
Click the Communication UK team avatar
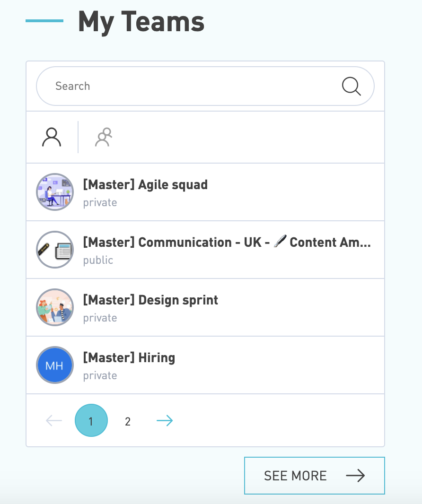(x=55, y=250)
